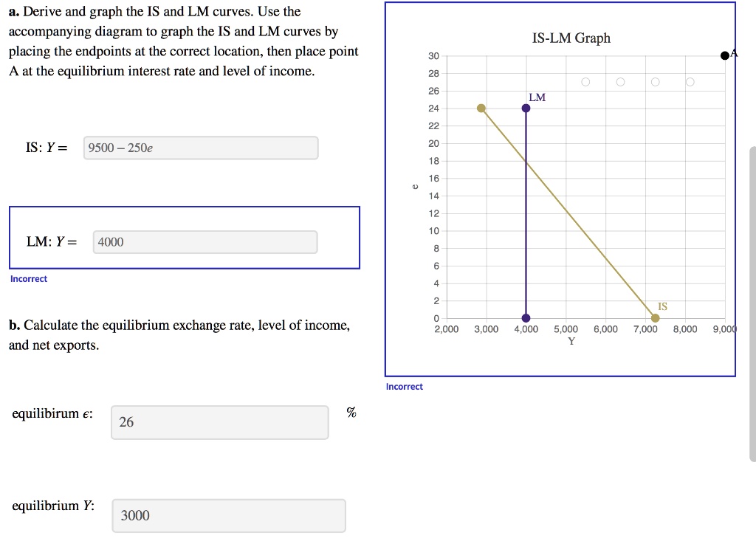Click the Incorrect label below the LM box
This screenshot has height=544, width=756.
coord(29,278)
